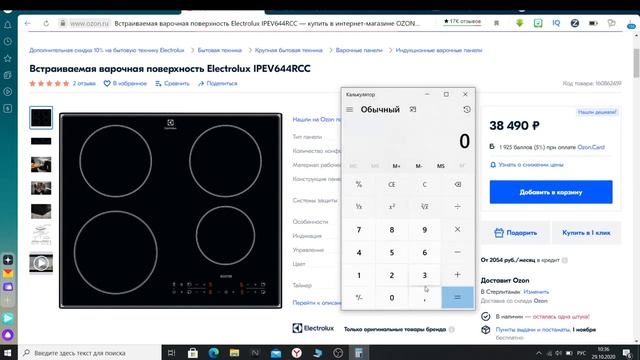This screenshot has width=640, height=360.
Task: Select the first product thumbnail
Action: [x=41, y=118]
